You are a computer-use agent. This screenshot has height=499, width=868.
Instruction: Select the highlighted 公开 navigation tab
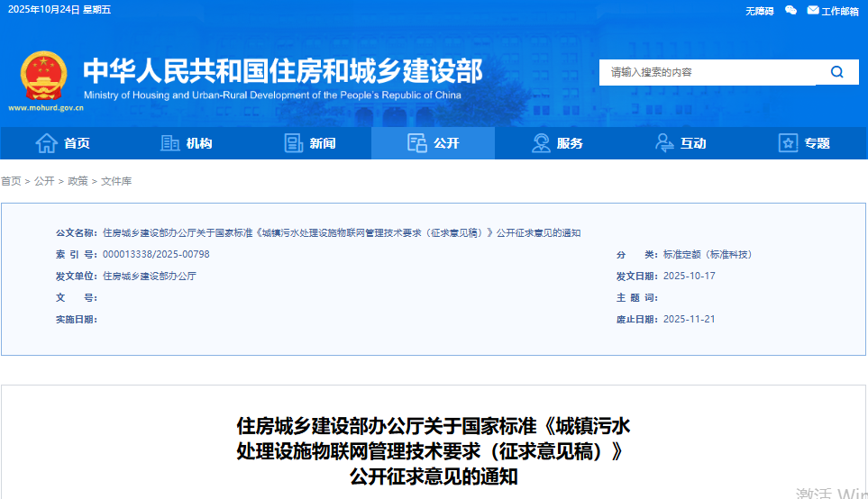434,143
